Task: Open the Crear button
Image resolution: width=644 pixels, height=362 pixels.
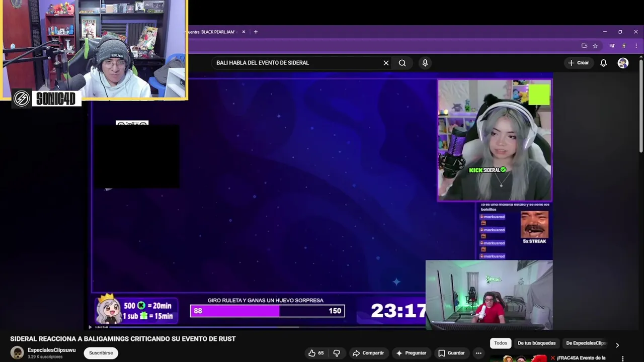Action: click(578, 63)
